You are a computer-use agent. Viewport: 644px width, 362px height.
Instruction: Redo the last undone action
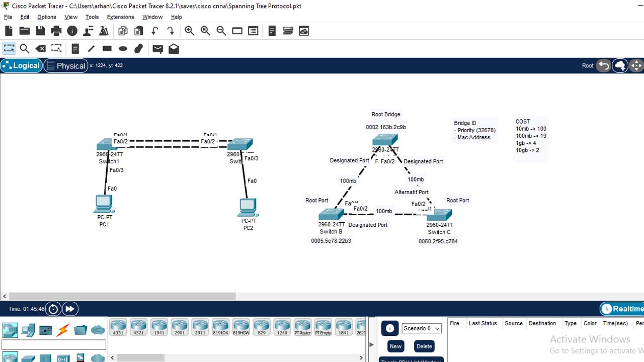pyautogui.click(x=171, y=31)
